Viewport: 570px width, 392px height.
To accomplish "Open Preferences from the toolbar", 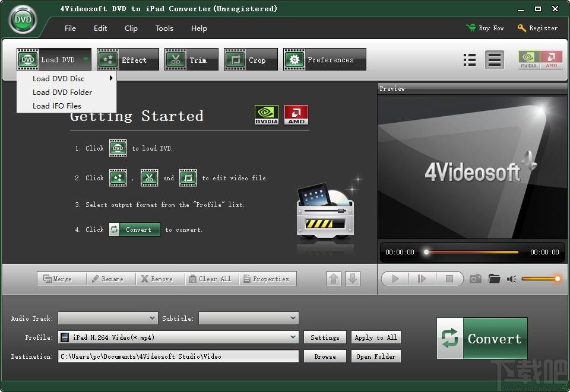I will [x=325, y=59].
